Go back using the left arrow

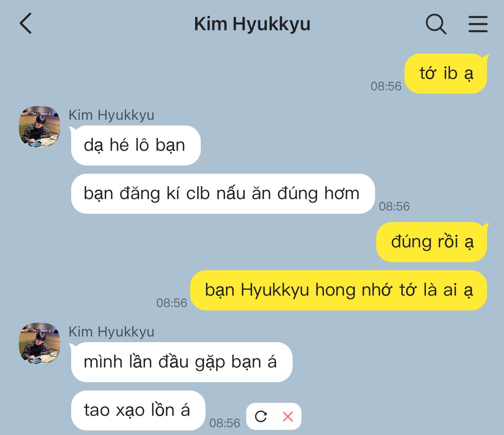(26, 24)
